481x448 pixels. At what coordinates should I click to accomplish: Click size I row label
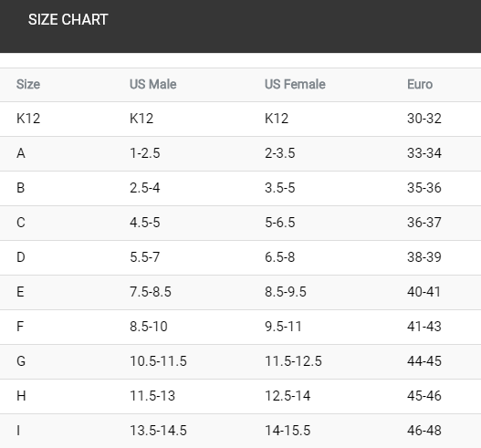(18, 431)
